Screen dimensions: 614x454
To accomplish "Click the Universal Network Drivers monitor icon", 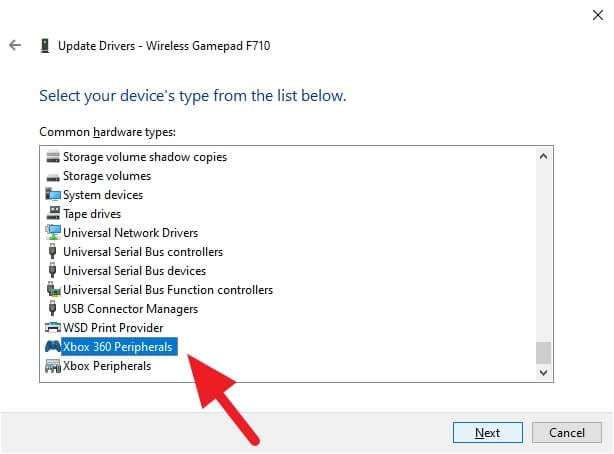I will [x=53, y=232].
